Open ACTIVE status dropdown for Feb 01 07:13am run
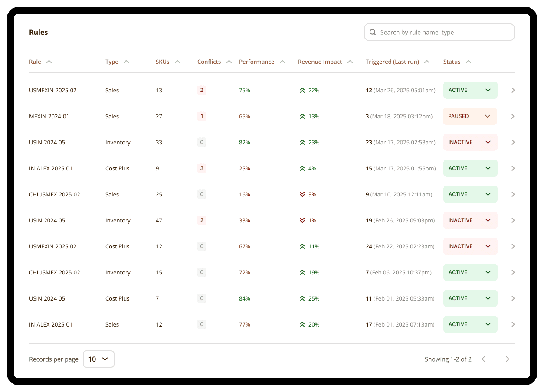Viewport: 544px width, 392px height. click(470, 324)
